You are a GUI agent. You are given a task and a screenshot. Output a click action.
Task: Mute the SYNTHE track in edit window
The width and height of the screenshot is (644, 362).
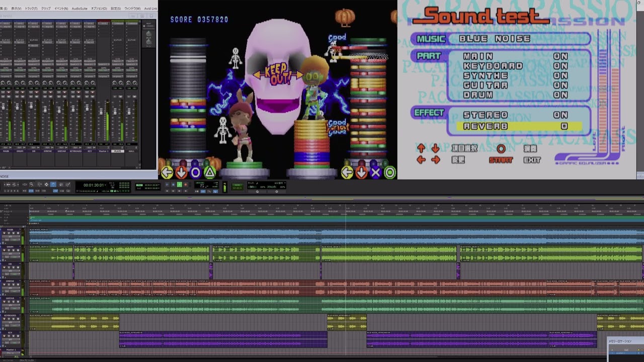[18, 285]
